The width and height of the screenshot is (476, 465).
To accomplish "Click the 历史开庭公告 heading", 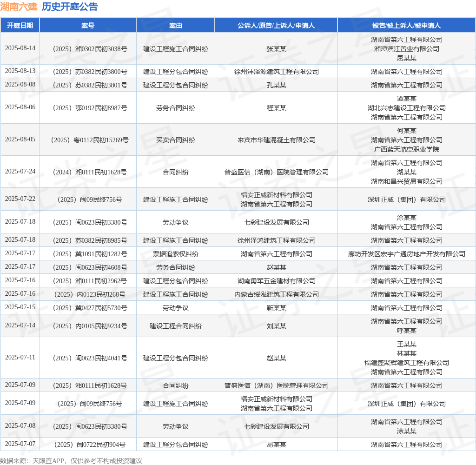I will tap(70, 7).
